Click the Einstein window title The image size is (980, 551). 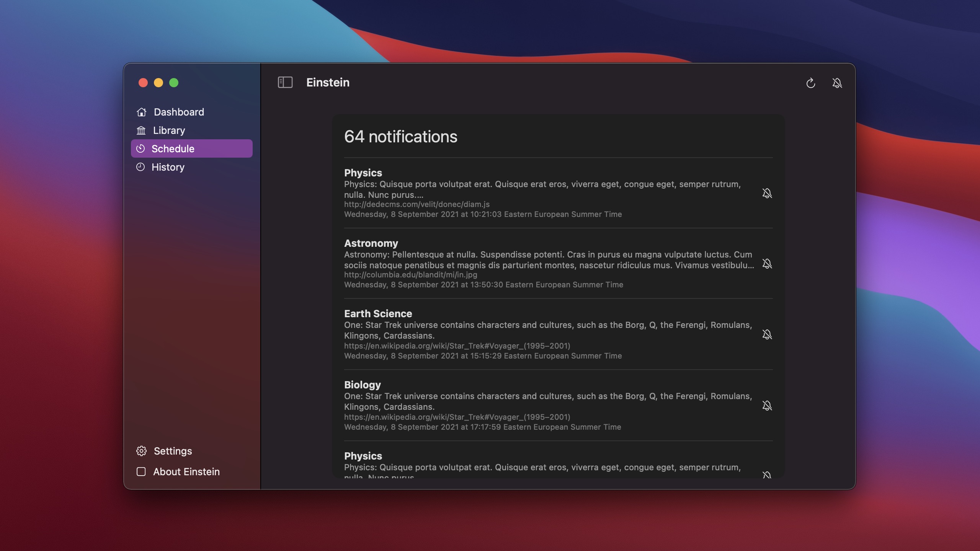(328, 82)
